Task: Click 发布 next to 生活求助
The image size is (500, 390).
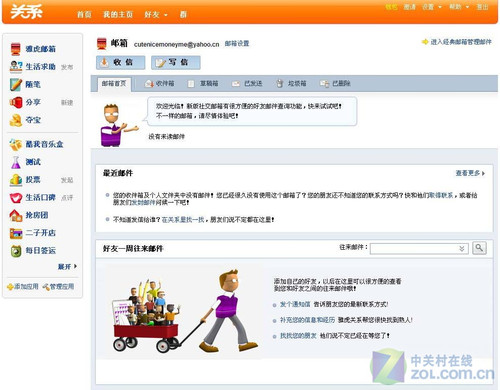Action: [x=67, y=67]
